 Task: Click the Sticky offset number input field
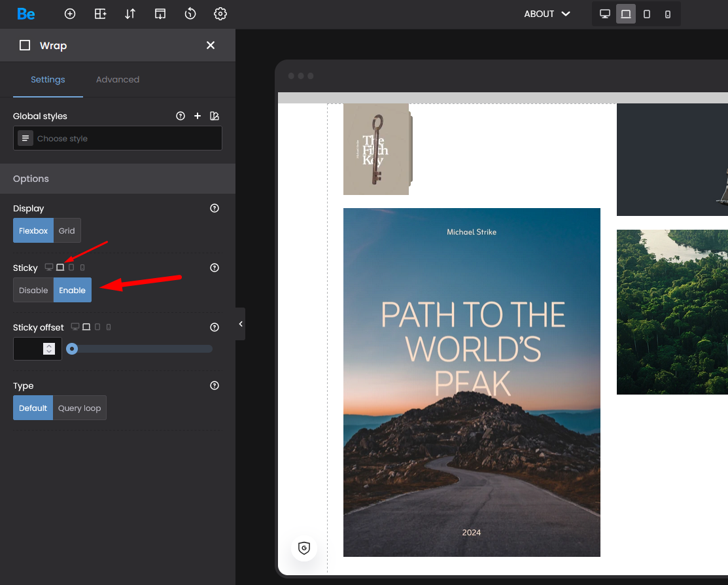point(29,349)
